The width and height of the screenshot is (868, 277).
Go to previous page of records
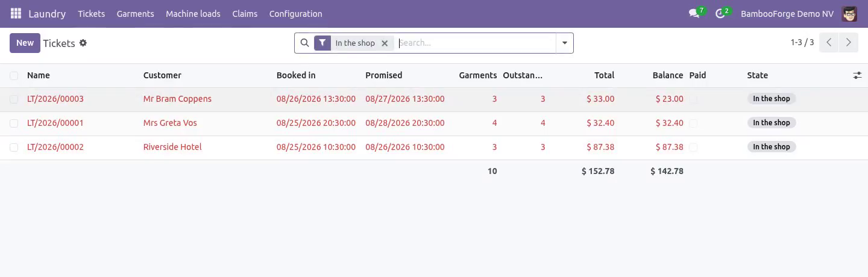829,43
